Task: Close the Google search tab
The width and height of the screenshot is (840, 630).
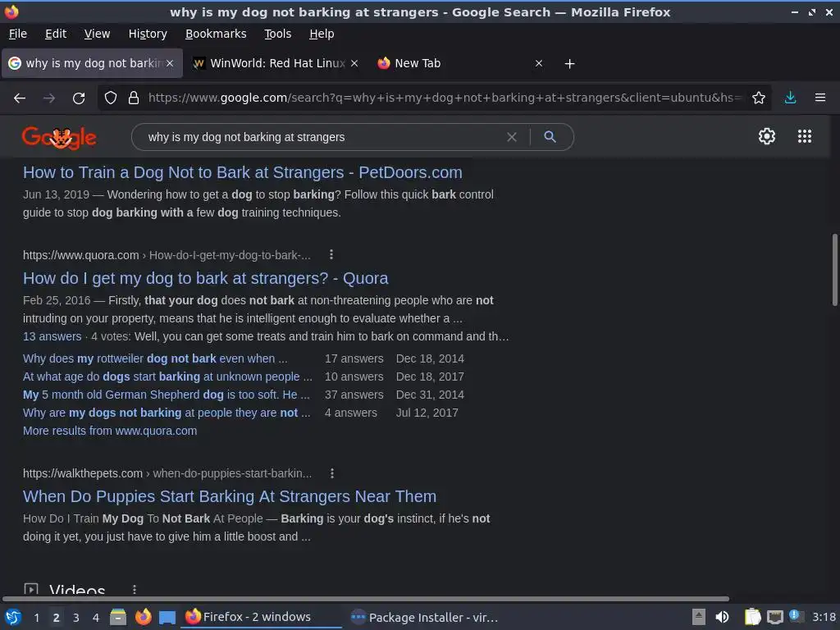Action: point(170,63)
